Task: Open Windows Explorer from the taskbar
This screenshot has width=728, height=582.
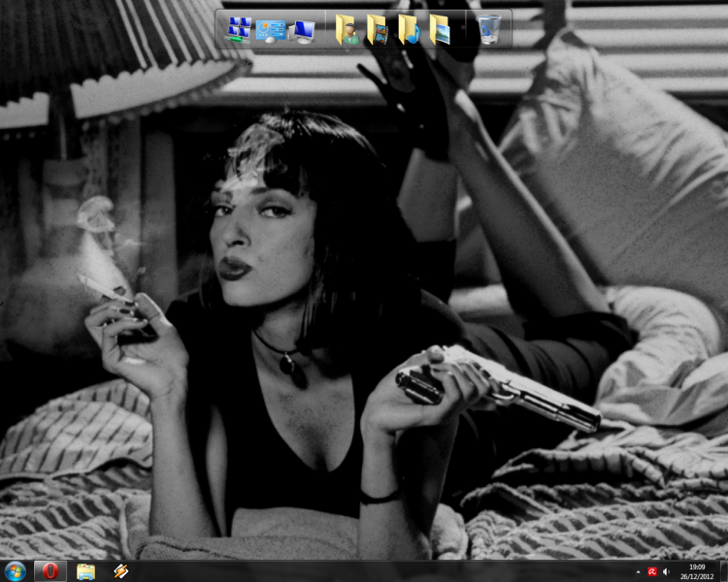Action: coord(85,571)
